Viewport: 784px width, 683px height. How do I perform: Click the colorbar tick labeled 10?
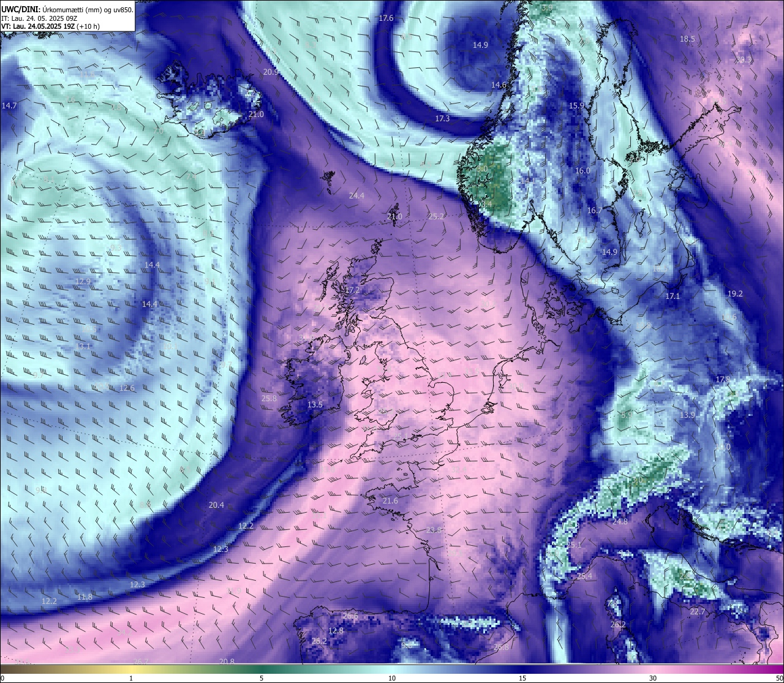point(392,678)
